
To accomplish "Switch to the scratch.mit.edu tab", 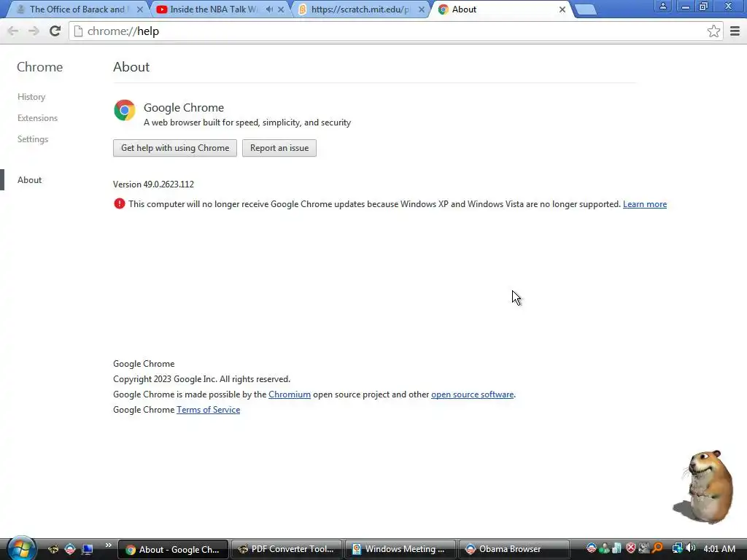I will 360,9.
